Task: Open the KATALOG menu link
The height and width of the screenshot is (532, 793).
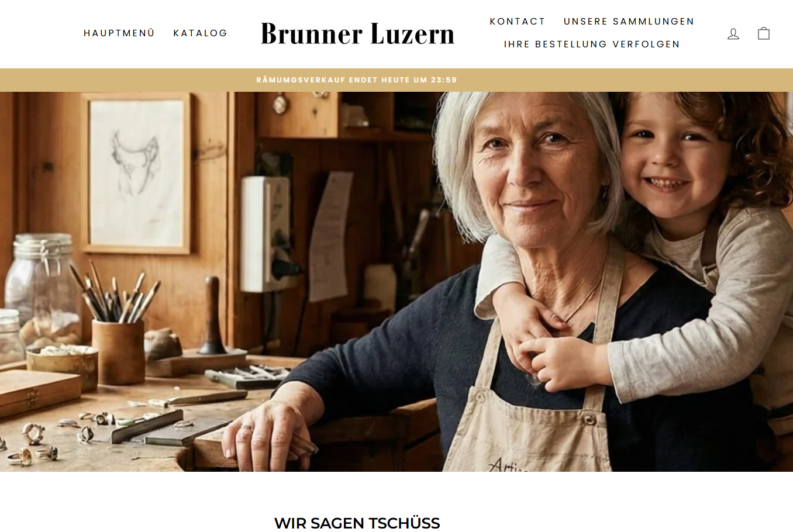Action: point(201,33)
